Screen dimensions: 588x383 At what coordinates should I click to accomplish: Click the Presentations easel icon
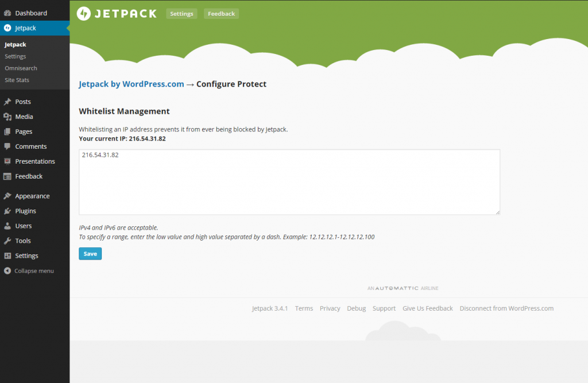[x=7, y=161]
